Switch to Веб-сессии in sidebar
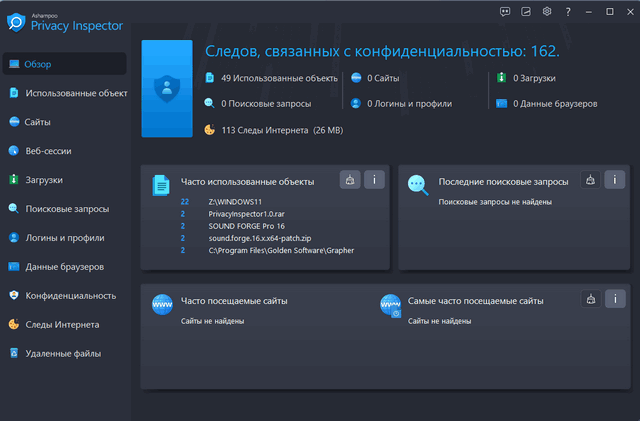The image size is (640, 421). tap(48, 151)
